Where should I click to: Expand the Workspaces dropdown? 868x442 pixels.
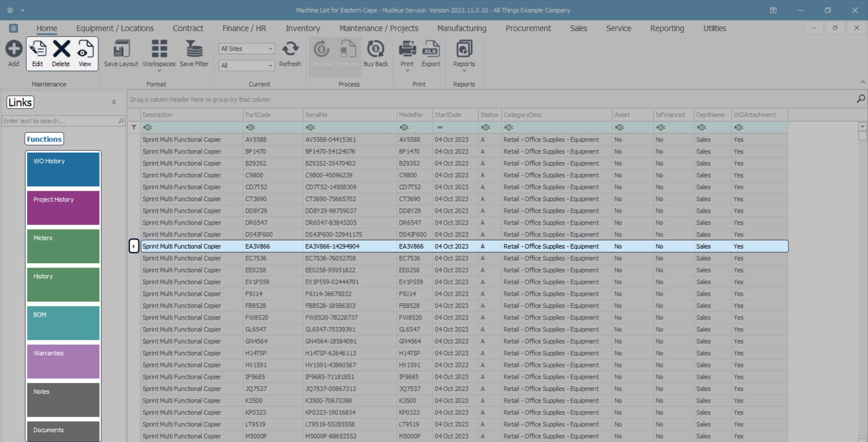click(159, 71)
